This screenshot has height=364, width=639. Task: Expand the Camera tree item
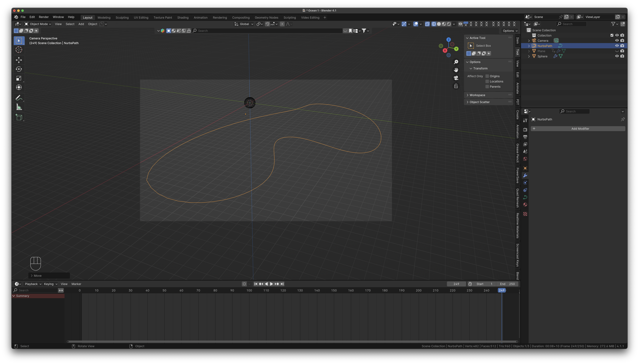529,41
